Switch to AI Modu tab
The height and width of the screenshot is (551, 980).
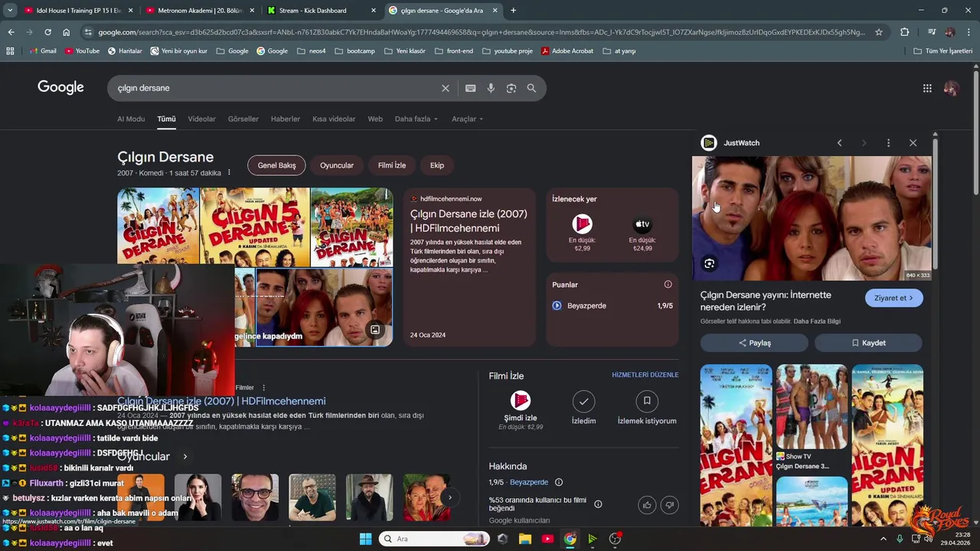click(131, 119)
